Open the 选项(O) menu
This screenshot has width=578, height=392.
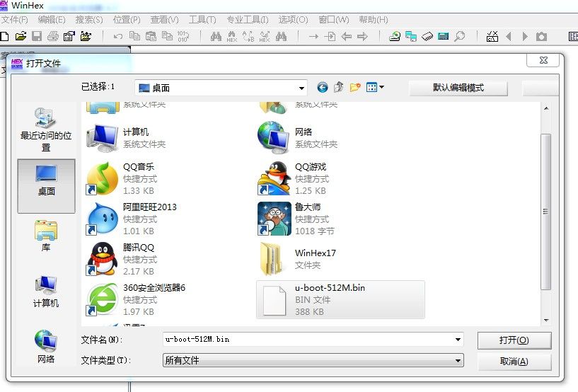click(294, 20)
